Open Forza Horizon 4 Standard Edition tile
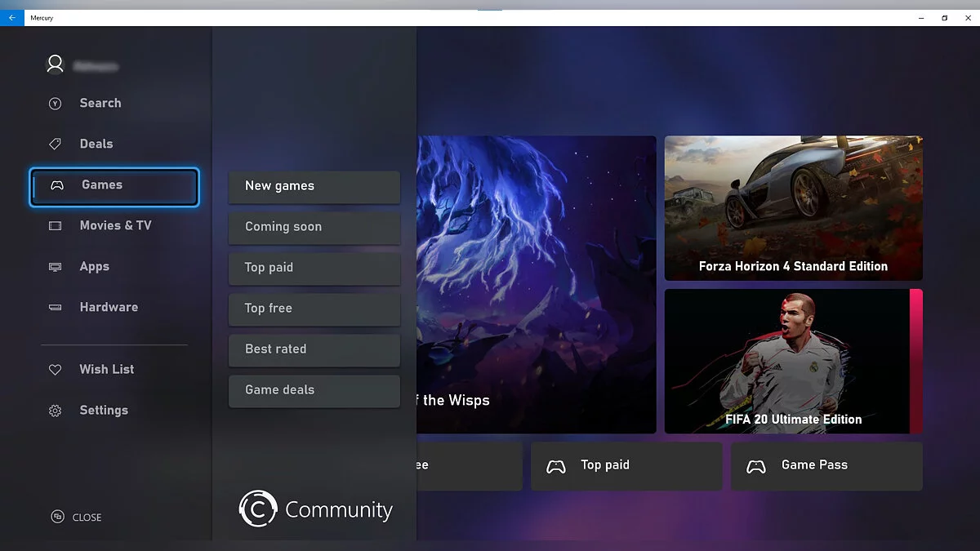Image resolution: width=980 pixels, height=551 pixels. [x=794, y=208]
